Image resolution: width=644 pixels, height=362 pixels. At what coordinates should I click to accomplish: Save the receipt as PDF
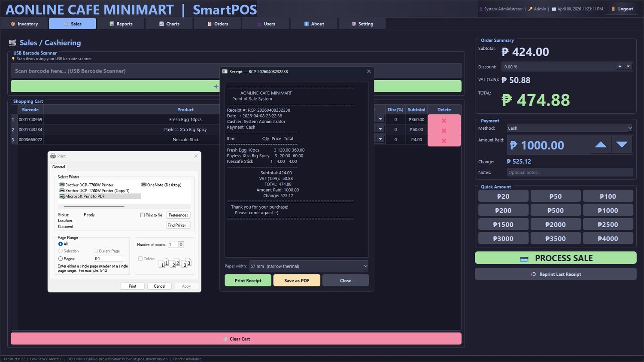coord(297,280)
